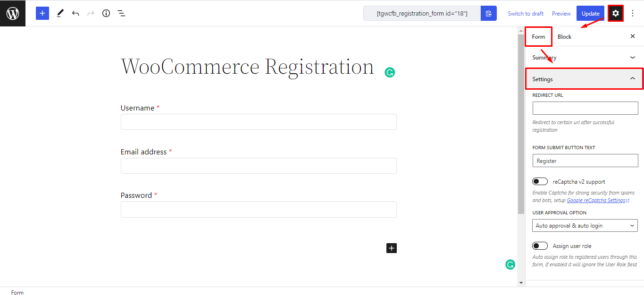Screen dimensions: 644x297
Task: Select the Form tab in sidebar
Action: 538,36
